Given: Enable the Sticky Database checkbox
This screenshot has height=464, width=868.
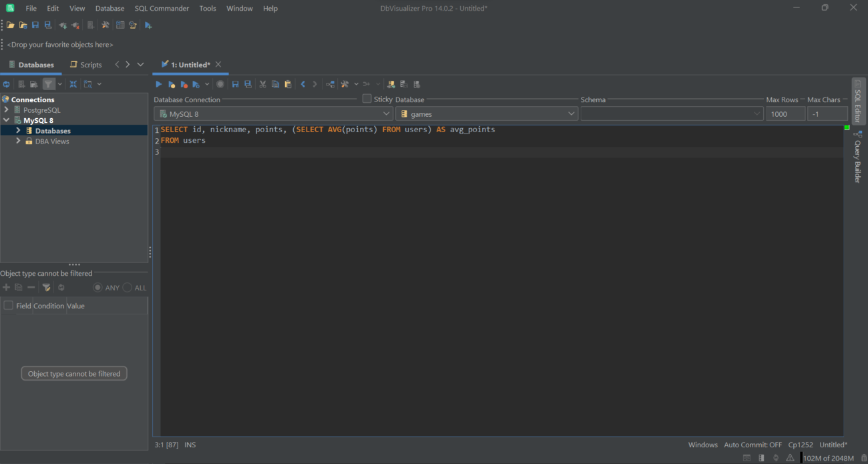Looking at the screenshot, I should coord(367,98).
